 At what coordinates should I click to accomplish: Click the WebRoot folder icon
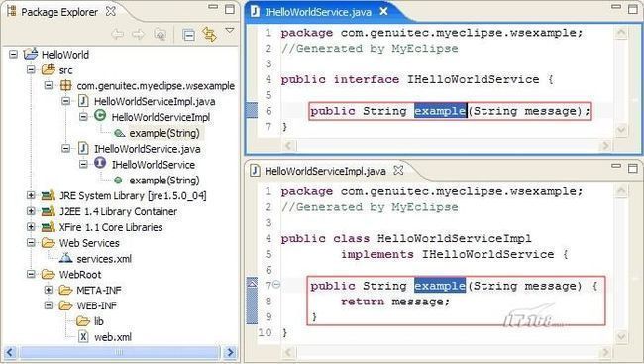pos(49,274)
